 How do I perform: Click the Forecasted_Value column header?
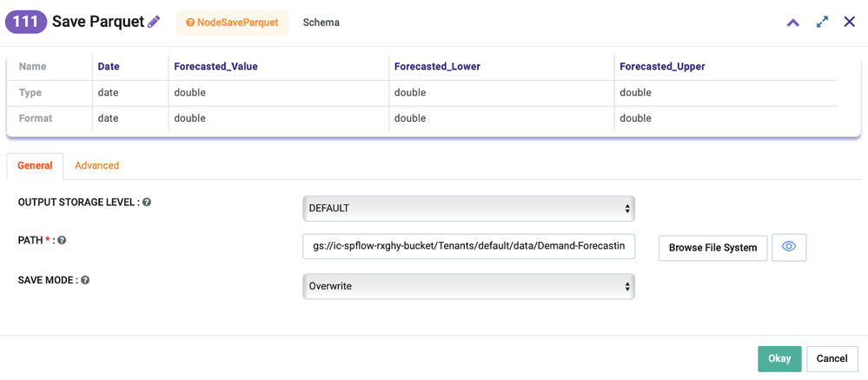pos(215,66)
